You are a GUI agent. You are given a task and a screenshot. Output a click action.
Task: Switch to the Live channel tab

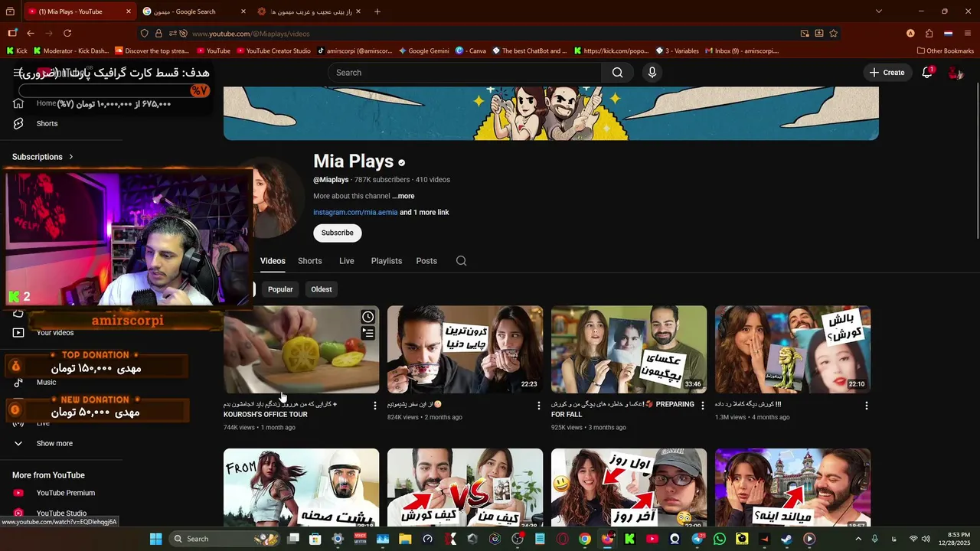click(347, 261)
